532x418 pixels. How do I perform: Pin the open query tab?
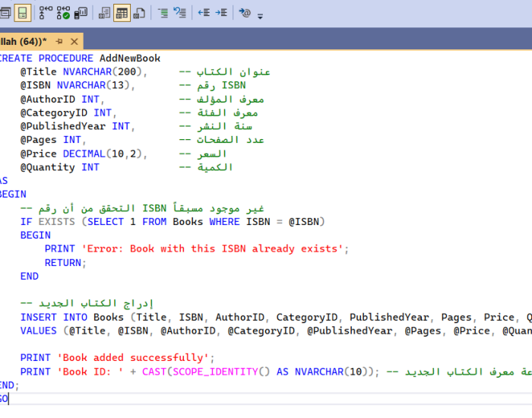[59, 41]
